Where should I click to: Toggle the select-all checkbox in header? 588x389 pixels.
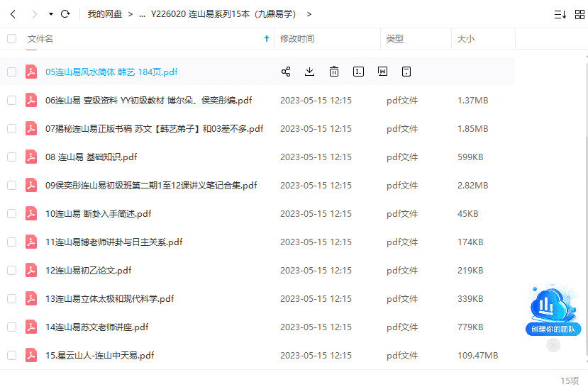coord(11,39)
